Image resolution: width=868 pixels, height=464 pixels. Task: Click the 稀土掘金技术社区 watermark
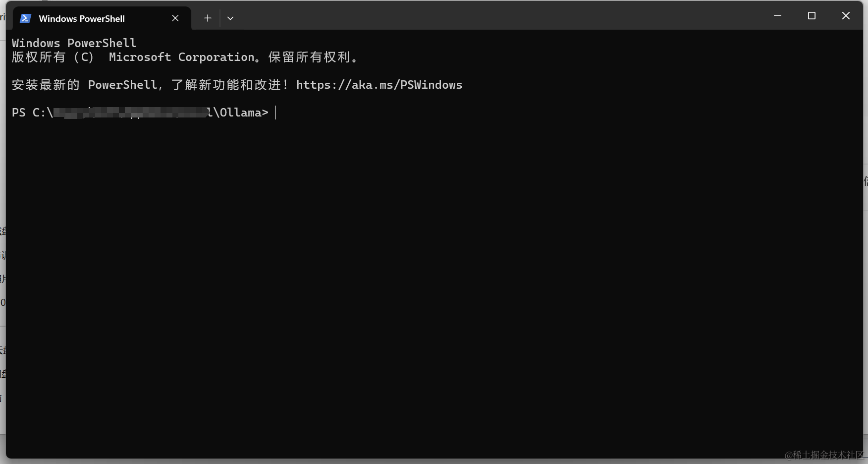pos(823,455)
